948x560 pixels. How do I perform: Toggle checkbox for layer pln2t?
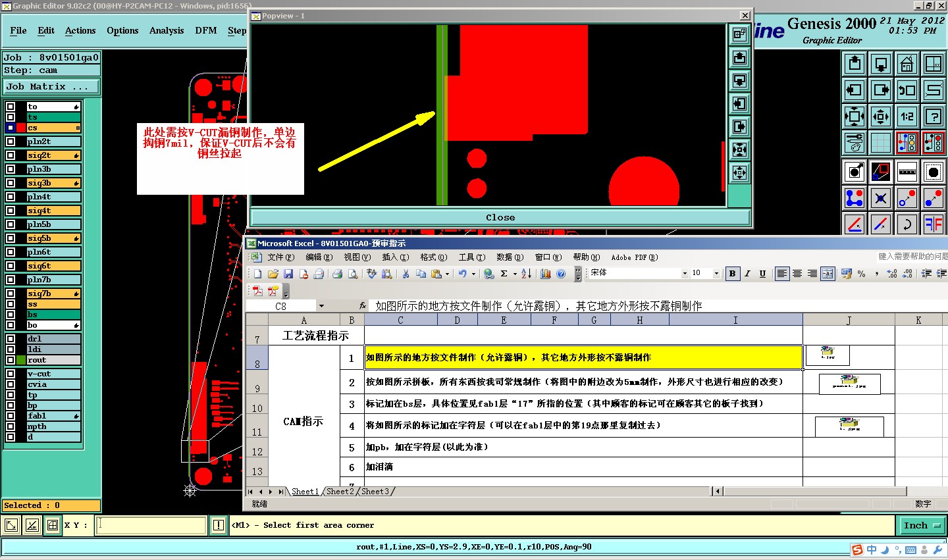coord(11,141)
